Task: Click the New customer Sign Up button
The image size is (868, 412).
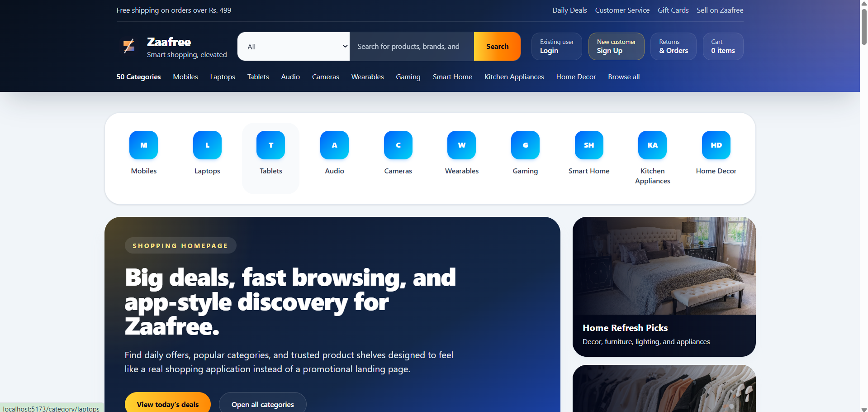Action: click(x=616, y=46)
